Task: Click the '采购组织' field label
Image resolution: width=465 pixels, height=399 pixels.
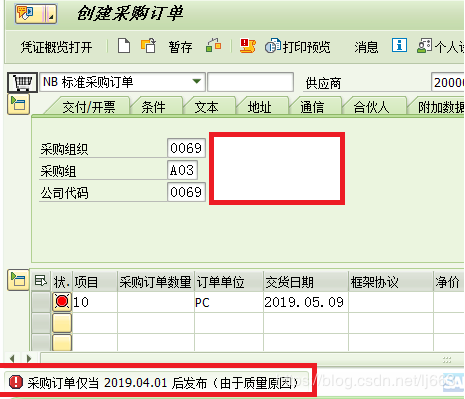Action: [x=64, y=149]
